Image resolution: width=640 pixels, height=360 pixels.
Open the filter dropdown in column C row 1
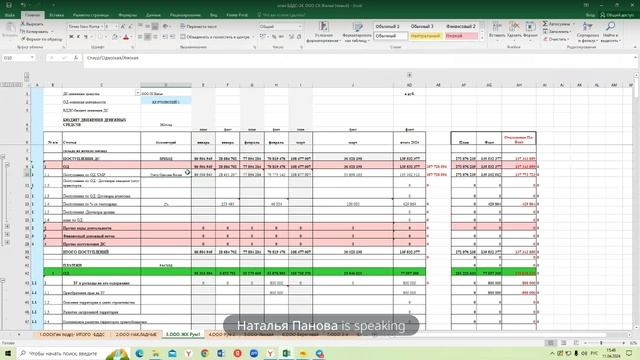coord(138,93)
